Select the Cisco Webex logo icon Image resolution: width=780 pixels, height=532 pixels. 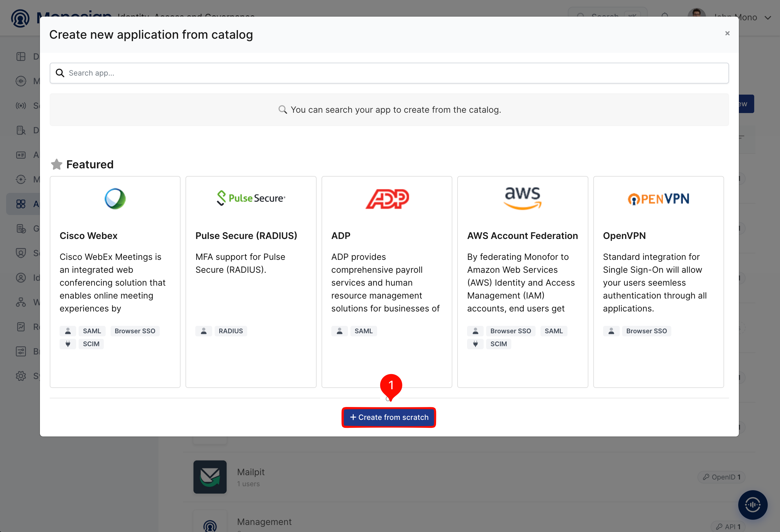[x=115, y=199]
